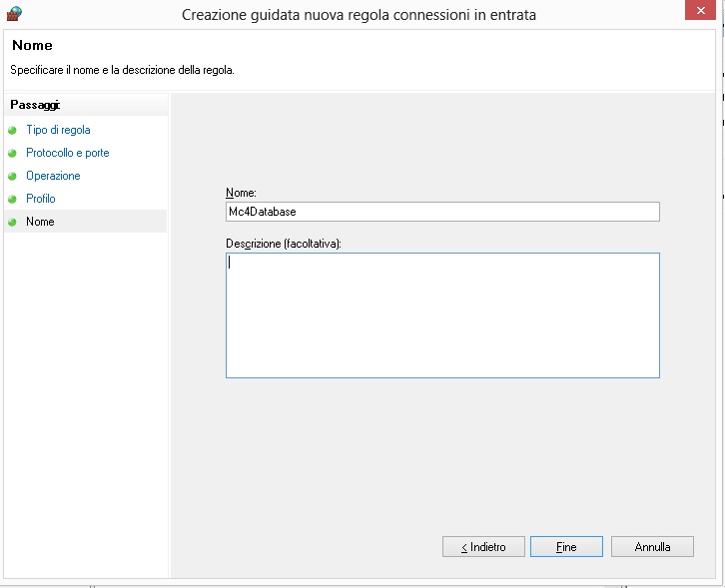Go to the Tipo di regola step

58,131
